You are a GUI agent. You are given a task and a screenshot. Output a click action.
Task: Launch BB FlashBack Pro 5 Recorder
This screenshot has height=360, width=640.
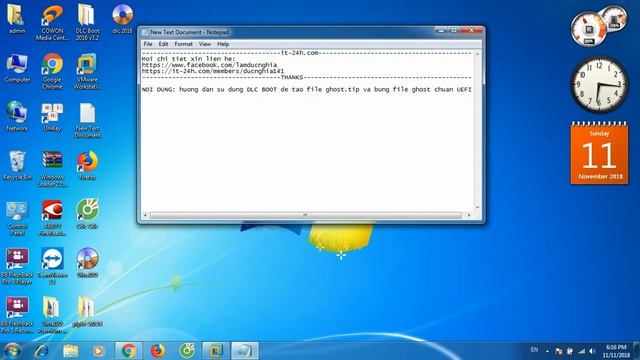click(x=17, y=315)
